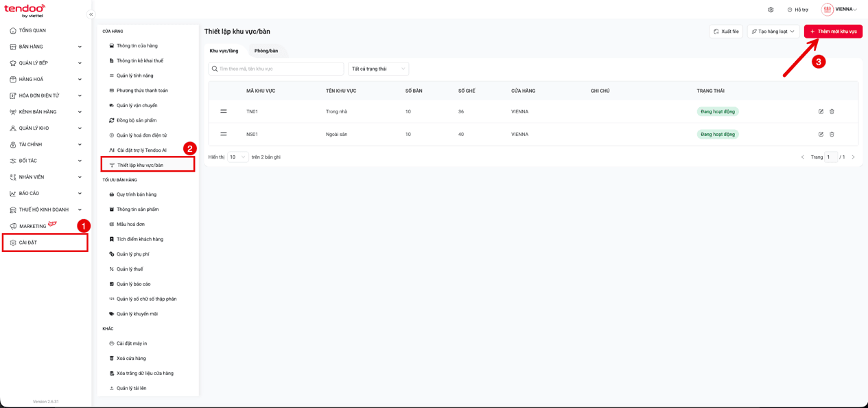Open the Tạo hàng loạt dropdown
This screenshot has width=868, height=408.
pos(773,32)
